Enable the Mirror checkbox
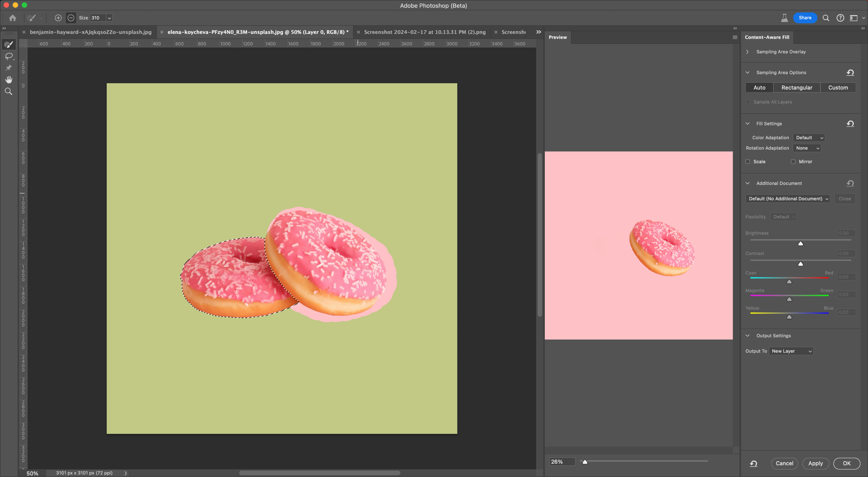868x477 pixels. tap(793, 162)
